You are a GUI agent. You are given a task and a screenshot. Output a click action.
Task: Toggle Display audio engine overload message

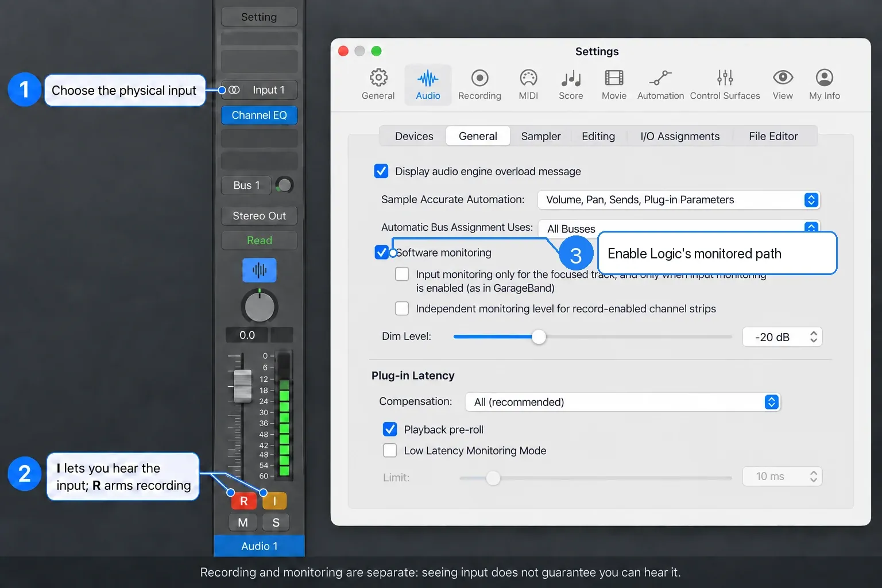pos(381,171)
